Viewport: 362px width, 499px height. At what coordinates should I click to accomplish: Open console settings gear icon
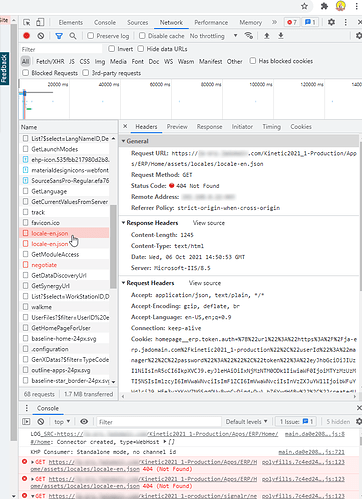359,422
